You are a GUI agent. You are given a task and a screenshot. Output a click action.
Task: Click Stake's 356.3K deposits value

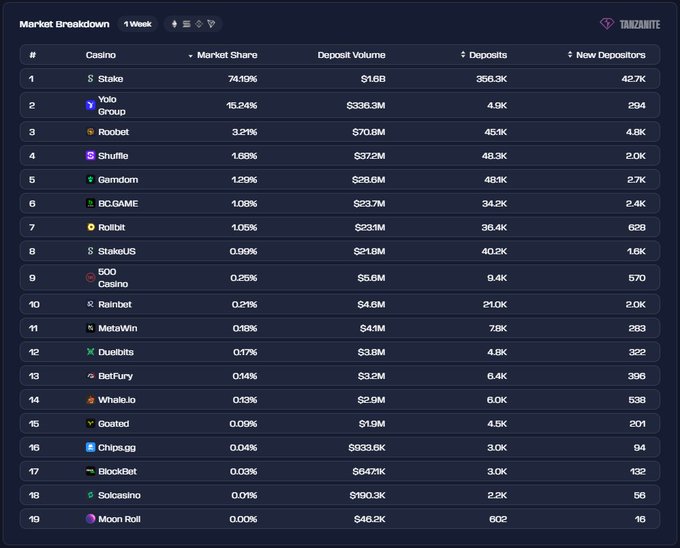[x=491, y=79]
